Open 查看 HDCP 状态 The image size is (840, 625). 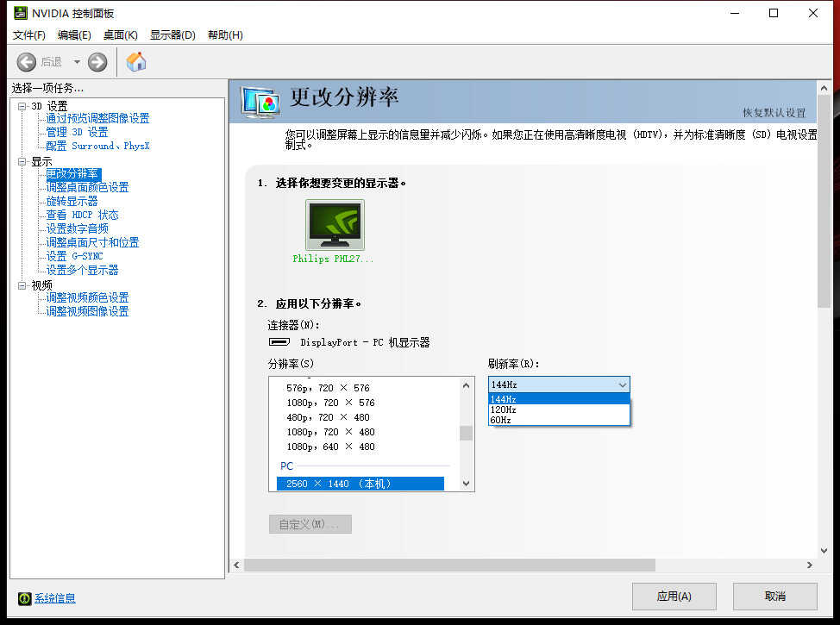(x=83, y=215)
